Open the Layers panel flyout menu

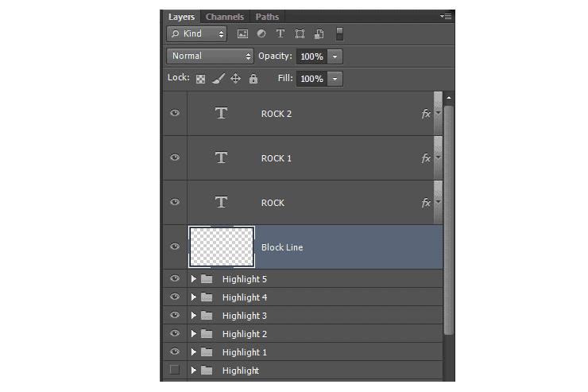click(x=446, y=17)
